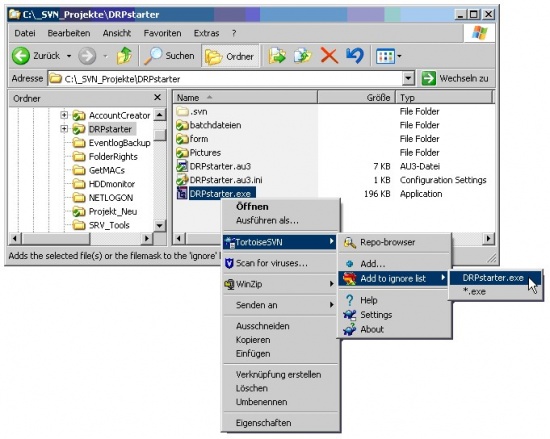
Task: Click the Move To folder toolbar icon
Action: click(277, 56)
